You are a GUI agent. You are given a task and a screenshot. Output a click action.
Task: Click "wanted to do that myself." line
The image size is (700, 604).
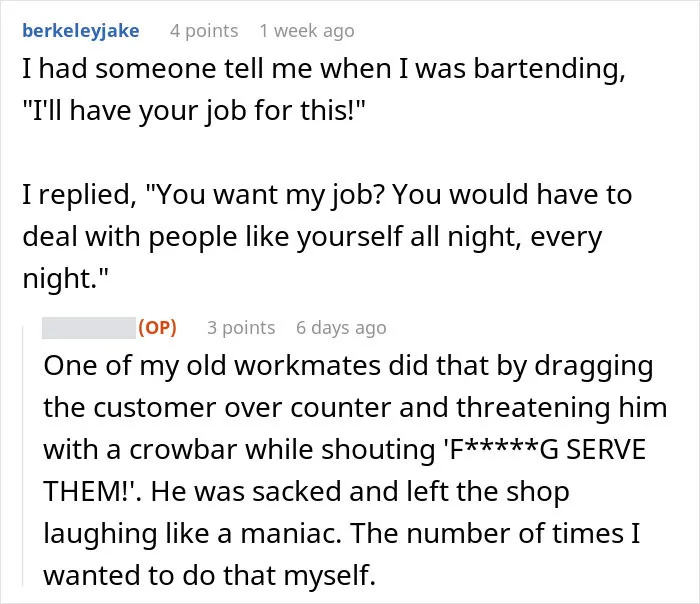pos(209,575)
